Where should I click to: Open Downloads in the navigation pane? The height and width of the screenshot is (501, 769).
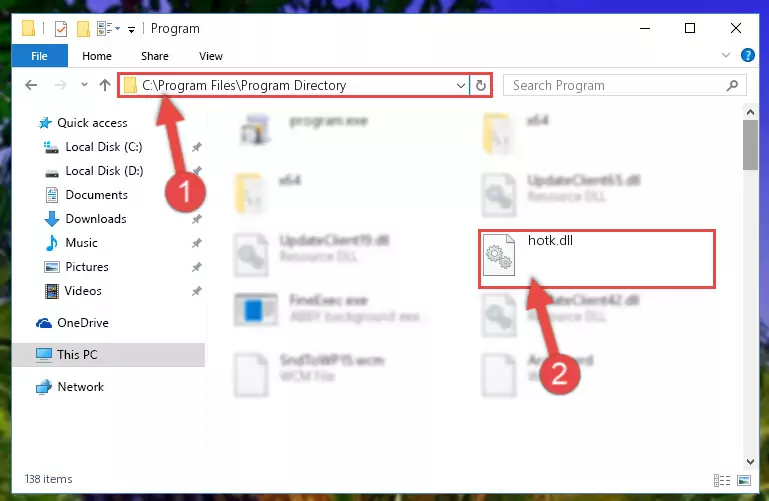[96, 219]
